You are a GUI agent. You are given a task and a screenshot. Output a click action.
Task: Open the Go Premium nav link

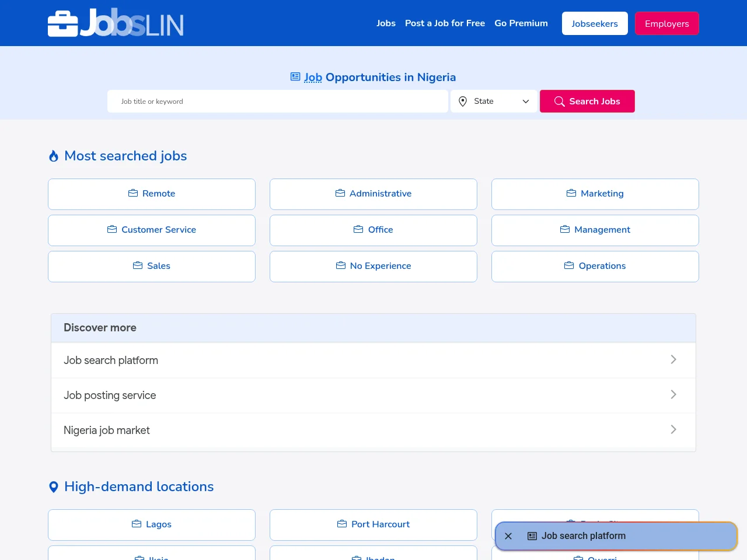521,23
